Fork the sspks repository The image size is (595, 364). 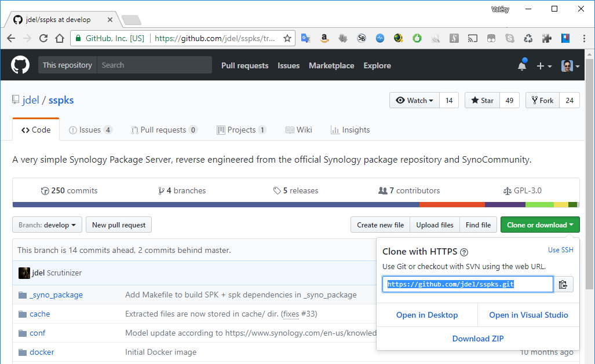542,101
